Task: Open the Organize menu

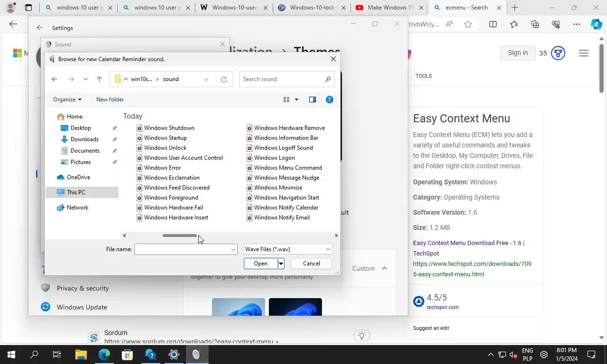Action: (67, 100)
